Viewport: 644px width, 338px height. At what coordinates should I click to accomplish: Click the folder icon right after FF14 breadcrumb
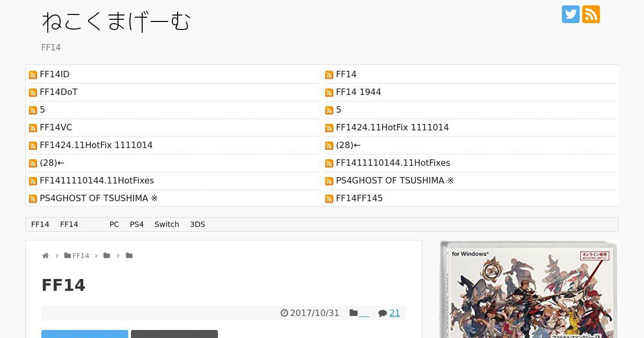(x=107, y=256)
